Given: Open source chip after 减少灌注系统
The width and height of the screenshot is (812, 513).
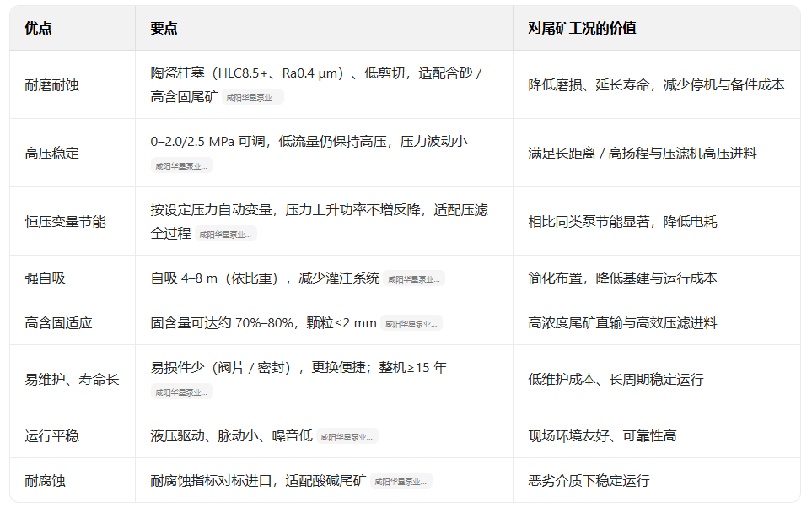Looking at the screenshot, I should 414,279.
